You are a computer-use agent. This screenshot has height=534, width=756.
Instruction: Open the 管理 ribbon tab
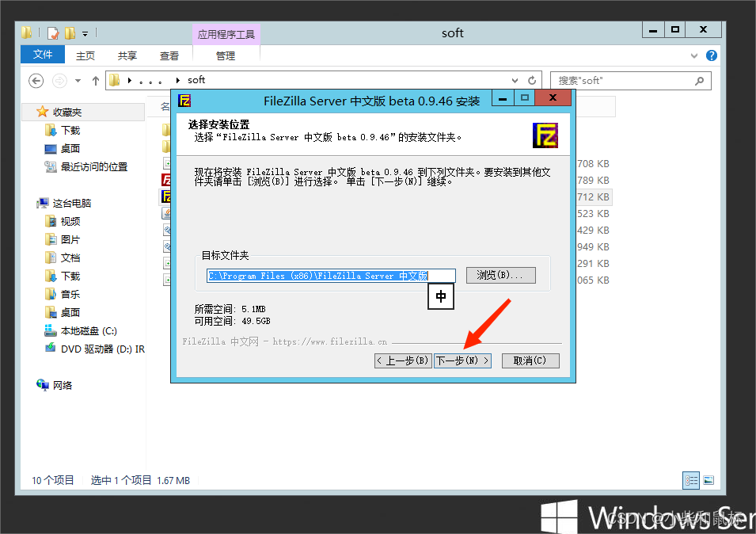[226, 56]
